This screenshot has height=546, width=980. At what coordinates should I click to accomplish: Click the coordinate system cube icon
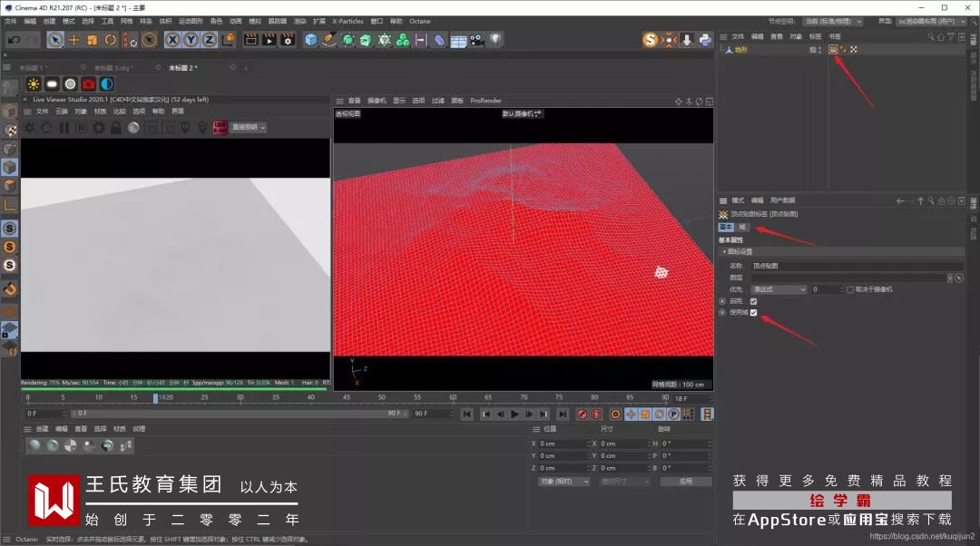pos(229,40)
